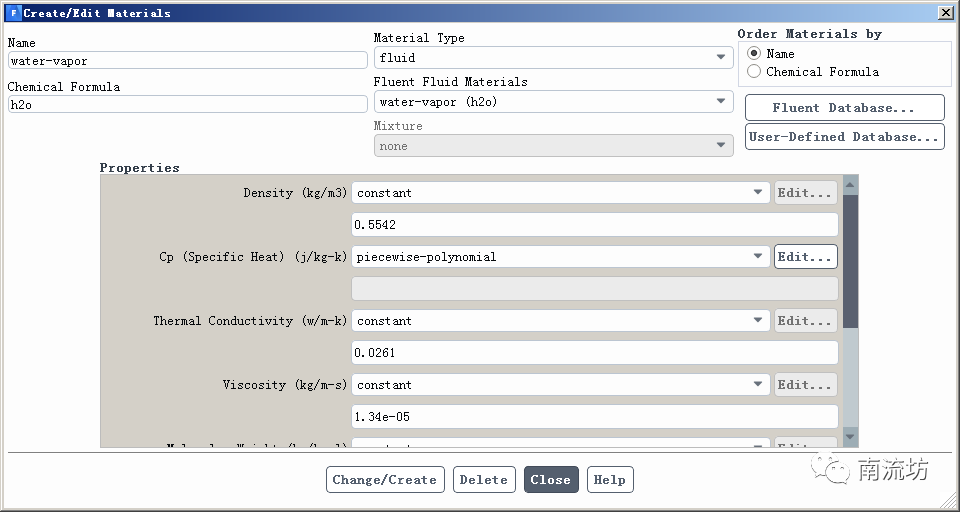Click the Properties scrollbar down arrow

point(850,437)
